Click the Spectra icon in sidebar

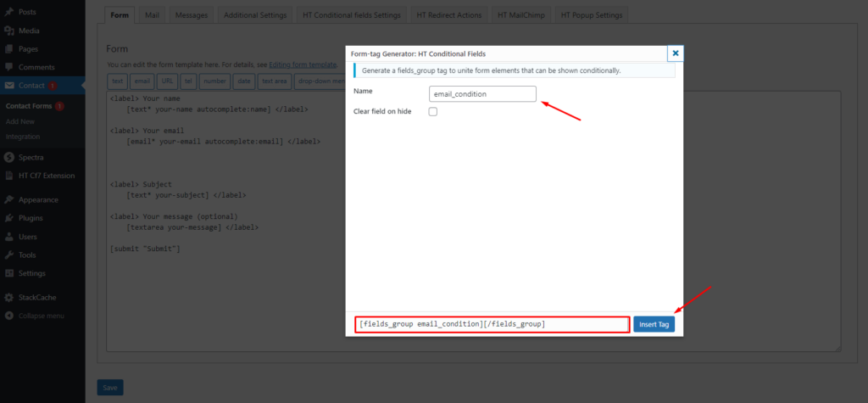(9, 157)
